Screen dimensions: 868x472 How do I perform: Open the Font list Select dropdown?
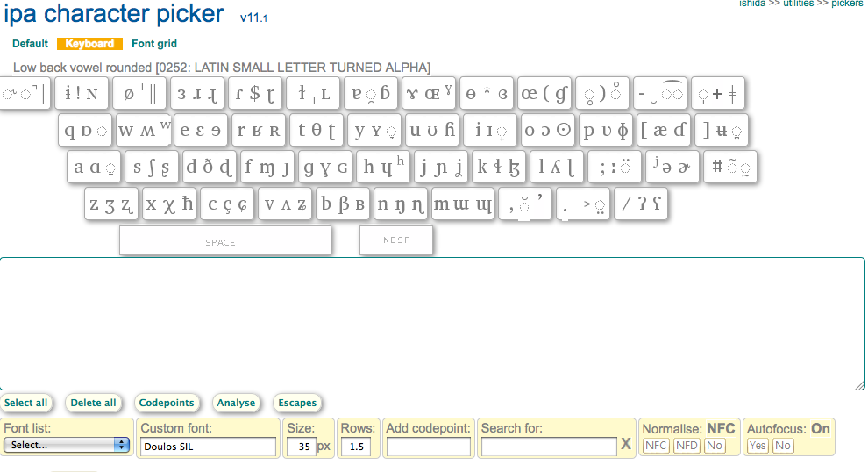pos(67,445)
